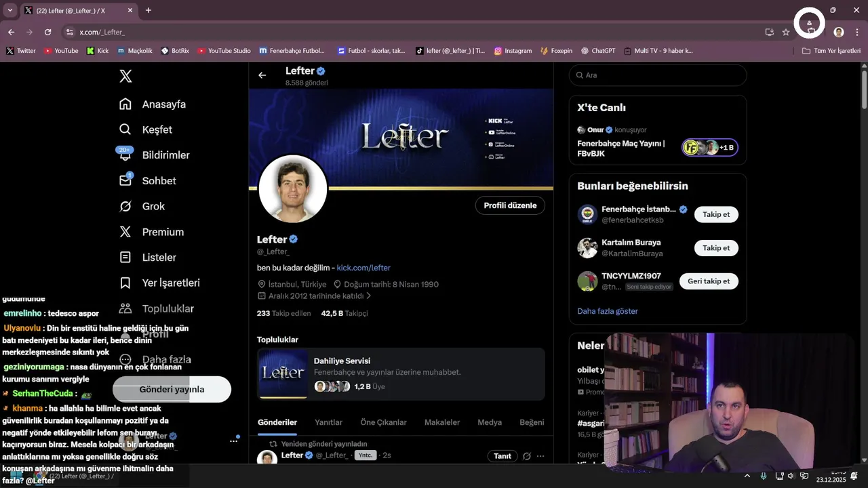Click the Ara search field
The image size is (868, 488).
tap(658, 75)
